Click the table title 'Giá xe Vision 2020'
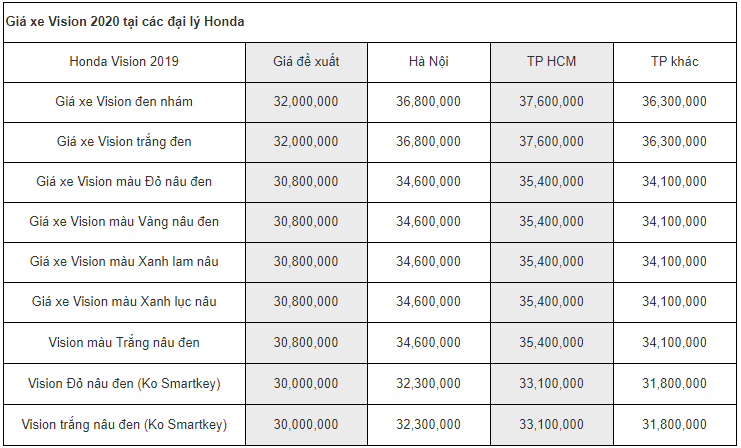Screen dimensions: 741x448 63,22
